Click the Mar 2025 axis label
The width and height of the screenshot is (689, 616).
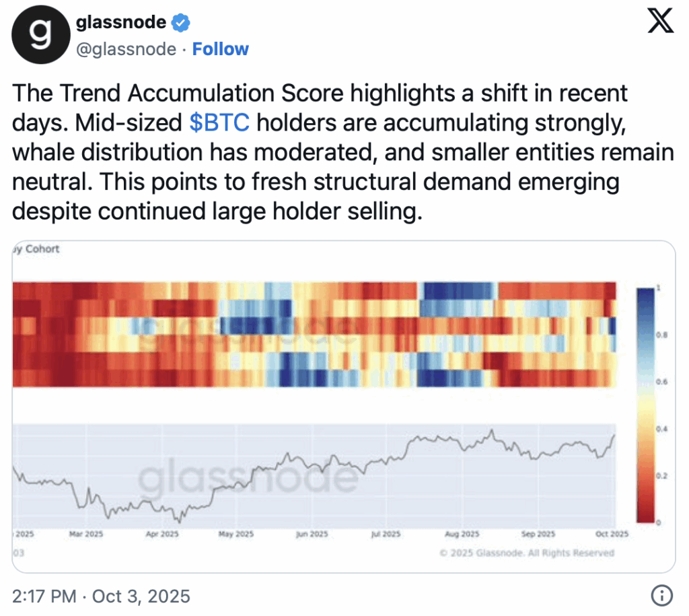coord(85,534)
